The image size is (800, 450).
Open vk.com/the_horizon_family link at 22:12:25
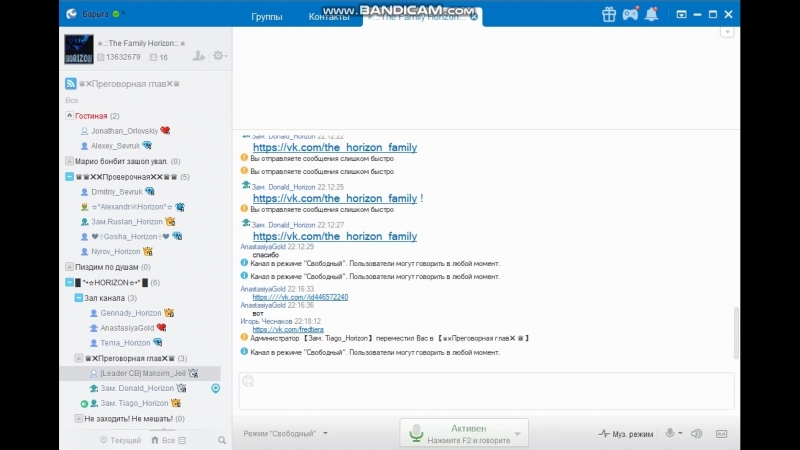click(x=335, y=198)
